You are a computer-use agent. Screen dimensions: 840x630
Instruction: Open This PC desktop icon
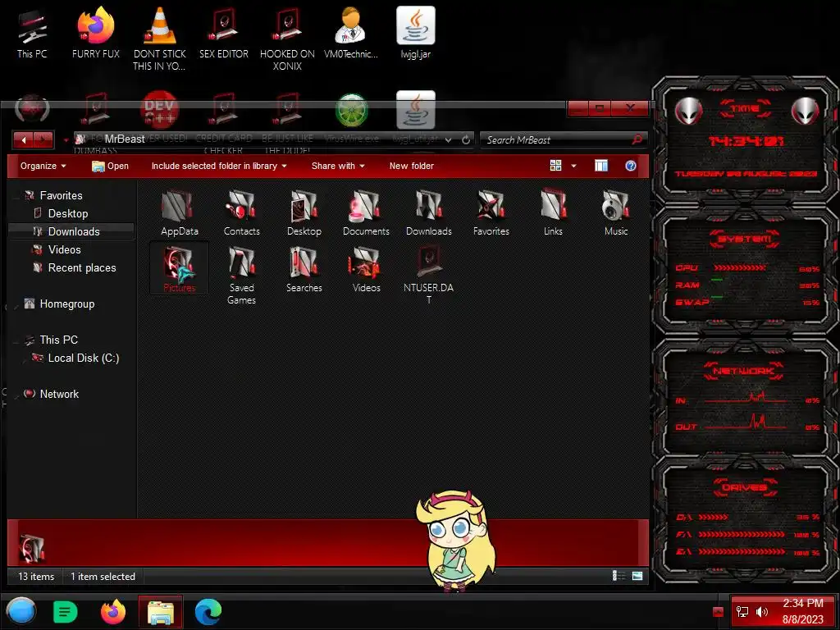click(32, 34)
